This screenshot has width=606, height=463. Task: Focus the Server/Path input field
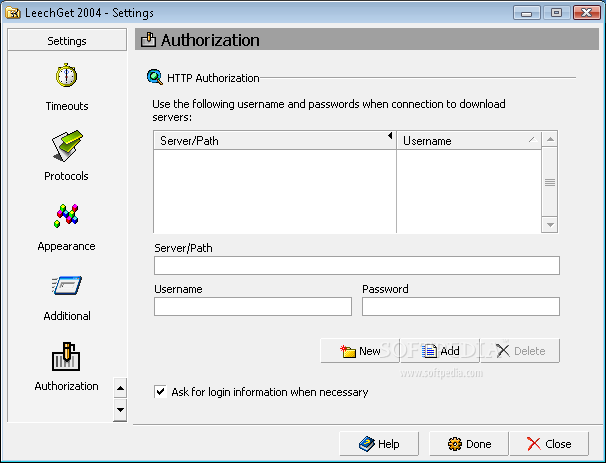click(x=357, y=266)
